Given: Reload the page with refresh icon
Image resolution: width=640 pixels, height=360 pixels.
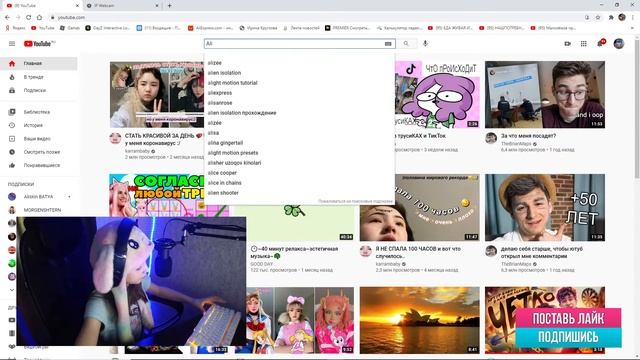Looking at the screenshot, I should (29, 17).
